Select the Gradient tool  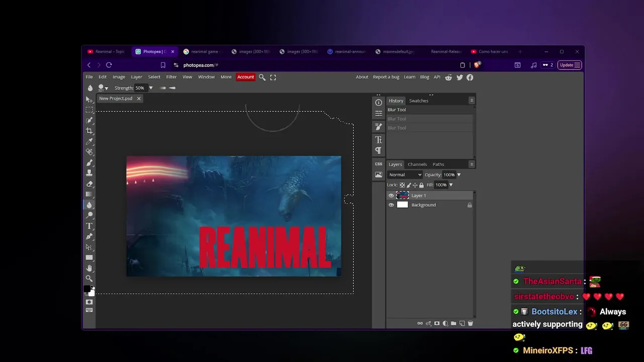click(x=89, y=194)
